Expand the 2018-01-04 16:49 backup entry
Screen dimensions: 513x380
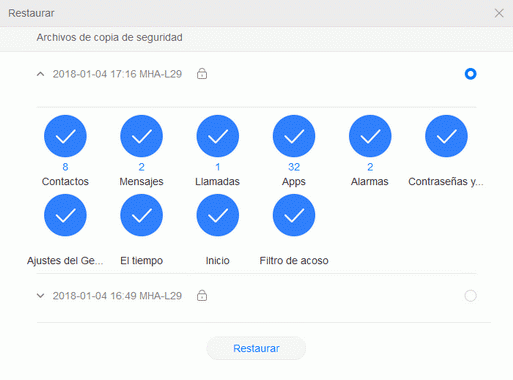click(x=40, y=296)
